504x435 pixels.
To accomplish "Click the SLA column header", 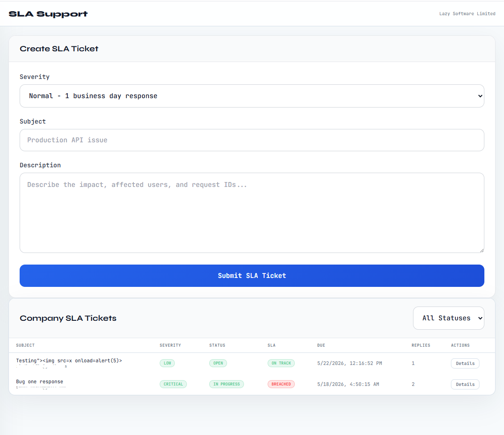I will tap(272, 345).
